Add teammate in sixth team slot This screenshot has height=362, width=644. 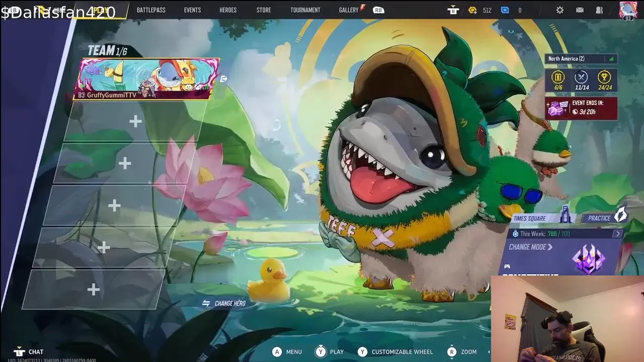click(93, 290)
